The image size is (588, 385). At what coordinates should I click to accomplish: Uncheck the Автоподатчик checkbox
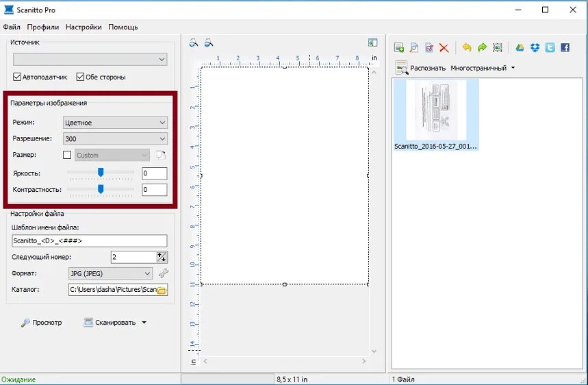point(16,77)
